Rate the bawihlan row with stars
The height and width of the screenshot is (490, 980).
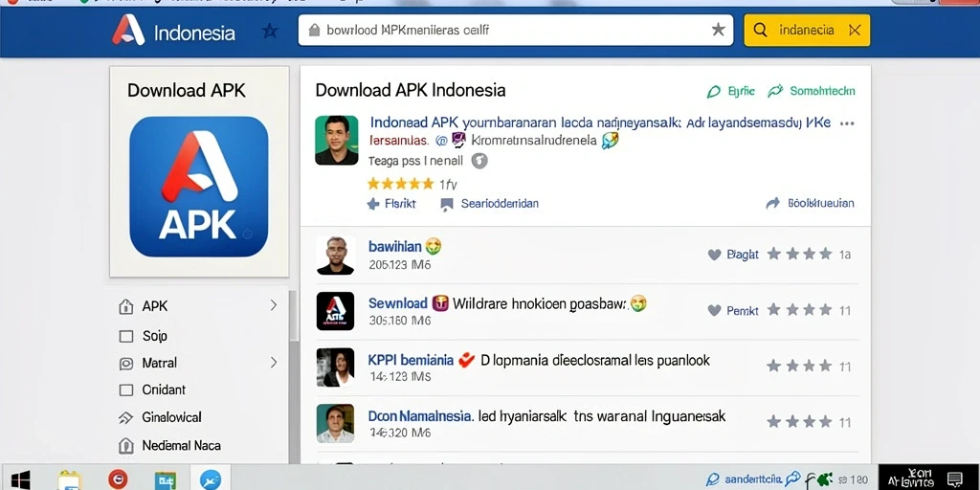coord(799,254)
